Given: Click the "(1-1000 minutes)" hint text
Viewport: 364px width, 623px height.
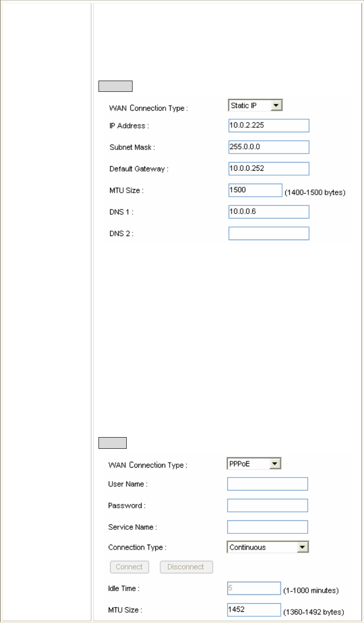Looking at the screenshot, I should 312,592.
